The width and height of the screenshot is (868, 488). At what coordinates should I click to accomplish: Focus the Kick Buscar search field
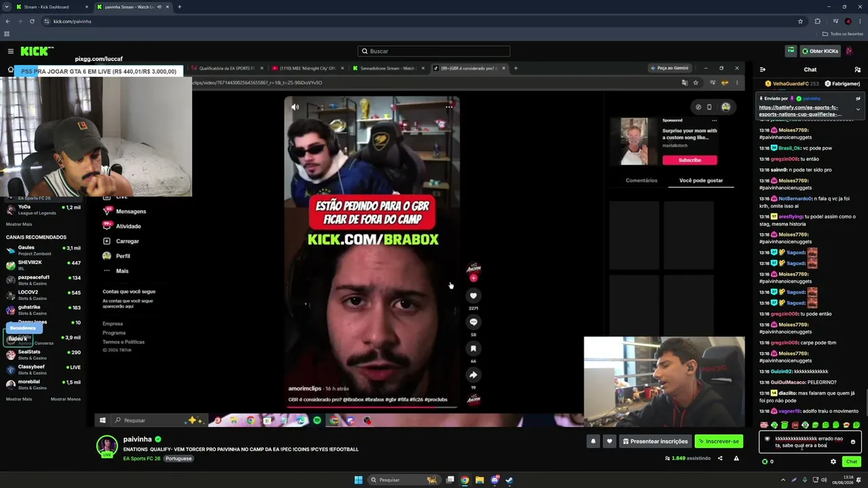[434, 51]
